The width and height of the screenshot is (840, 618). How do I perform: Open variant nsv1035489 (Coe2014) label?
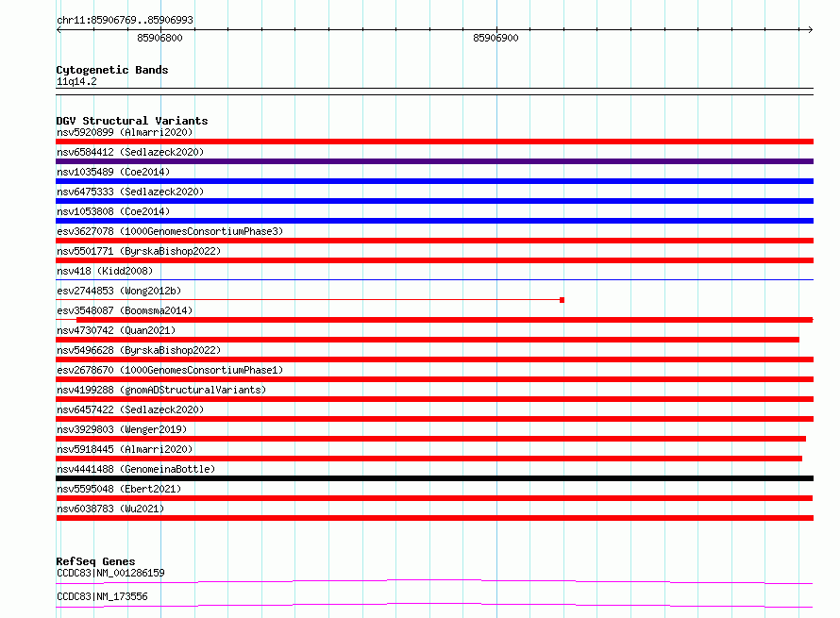[x=113, y=172]
